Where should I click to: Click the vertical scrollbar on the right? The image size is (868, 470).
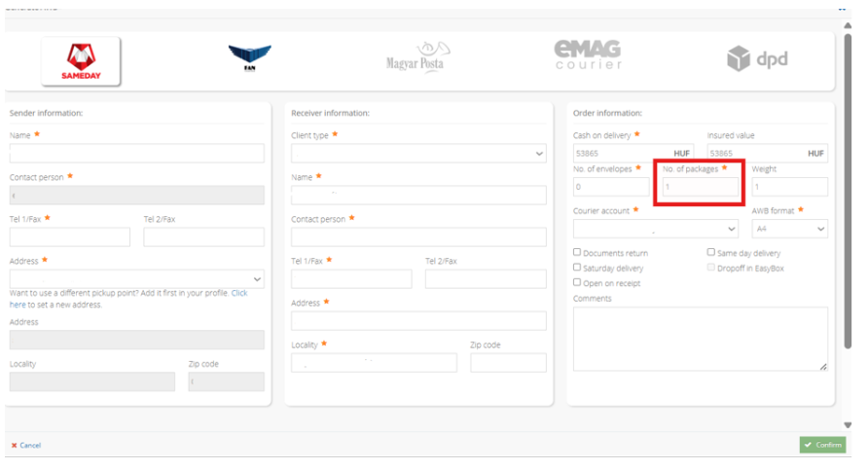(x=847, y=195)
